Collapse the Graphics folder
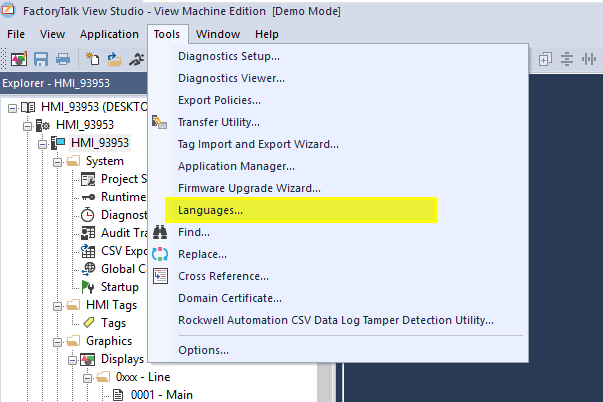 57,342
